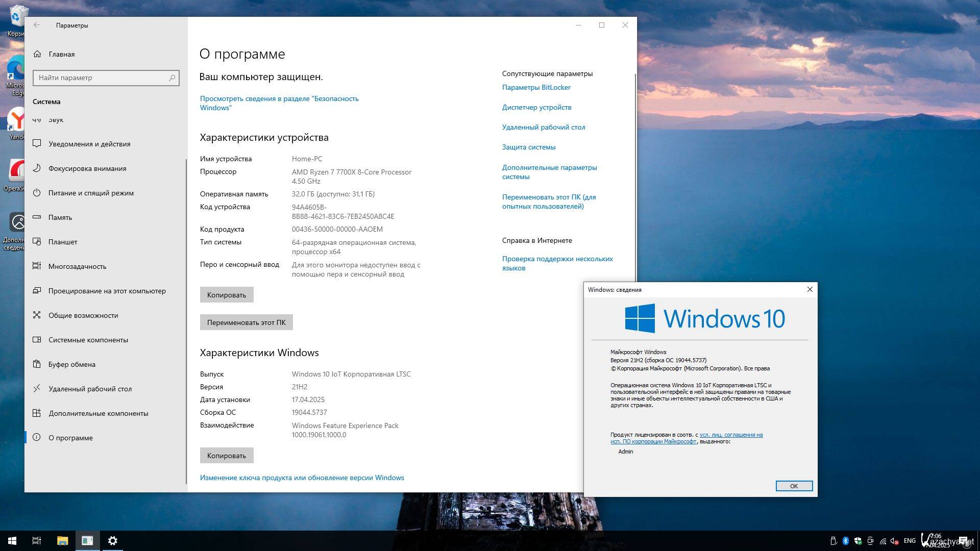Click the Home (Главная) house icon
Screen dimensions: 980x551
[x=37, y=54]
